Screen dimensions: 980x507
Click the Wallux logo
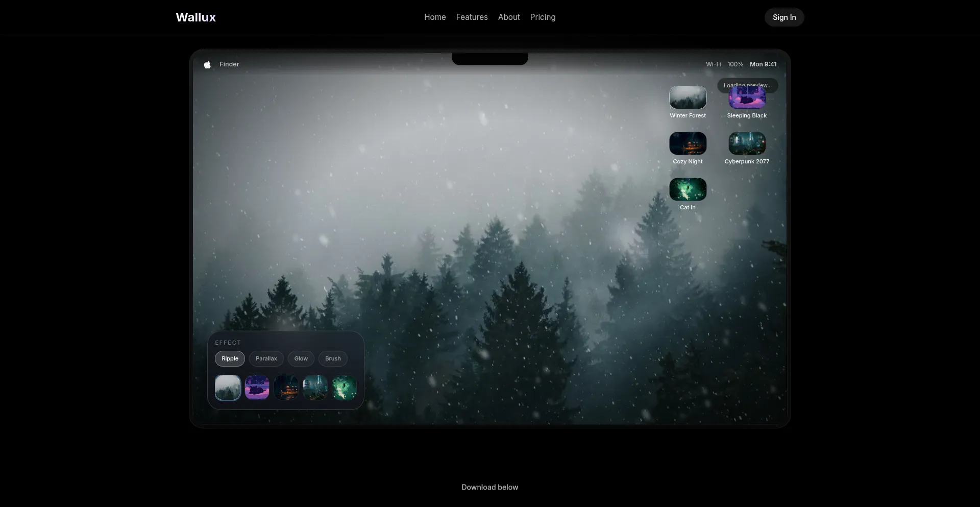(x=195, y=17)
